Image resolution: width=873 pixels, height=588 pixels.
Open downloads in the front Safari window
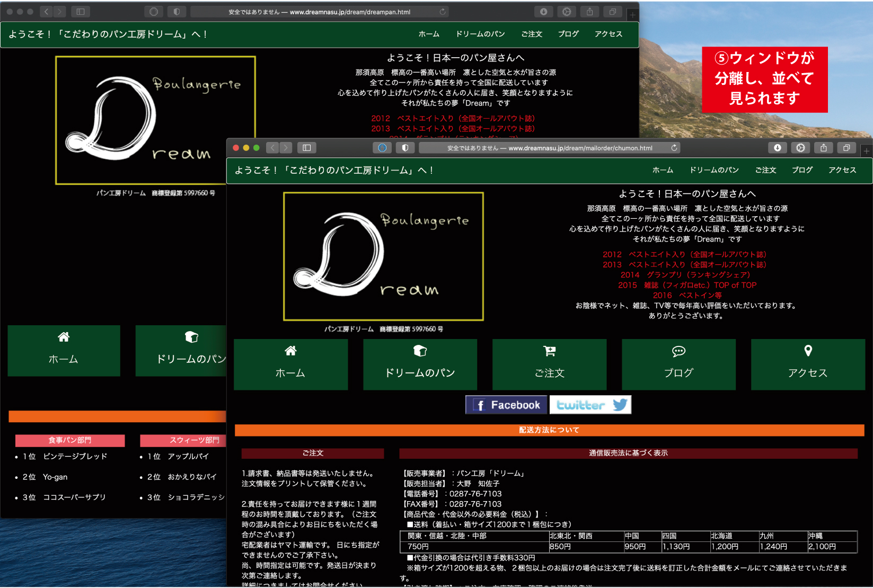777,148
